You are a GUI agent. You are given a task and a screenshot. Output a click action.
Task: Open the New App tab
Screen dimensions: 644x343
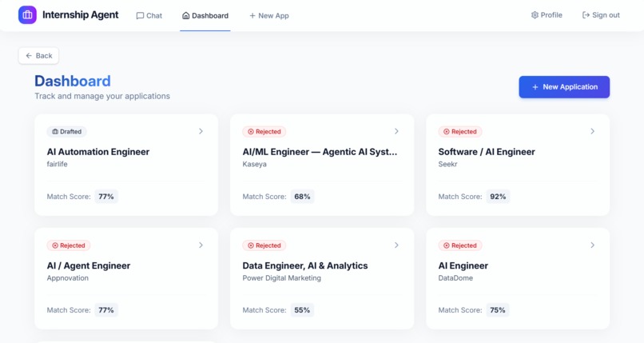pos(269,16)
